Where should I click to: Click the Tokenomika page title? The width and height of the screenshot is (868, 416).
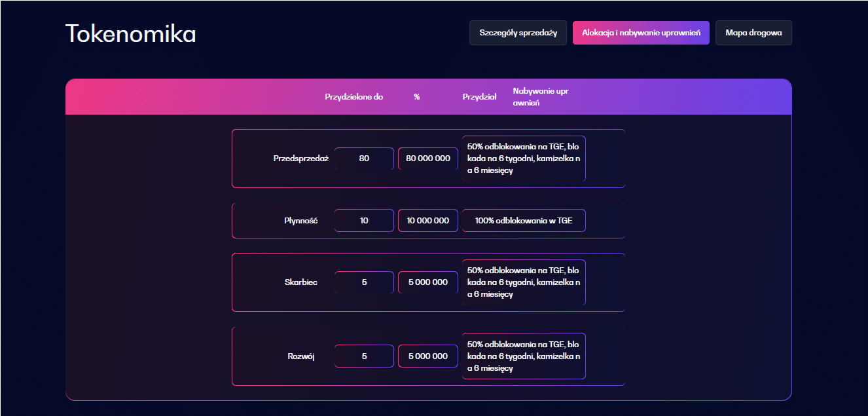click(x=130, y=33)
